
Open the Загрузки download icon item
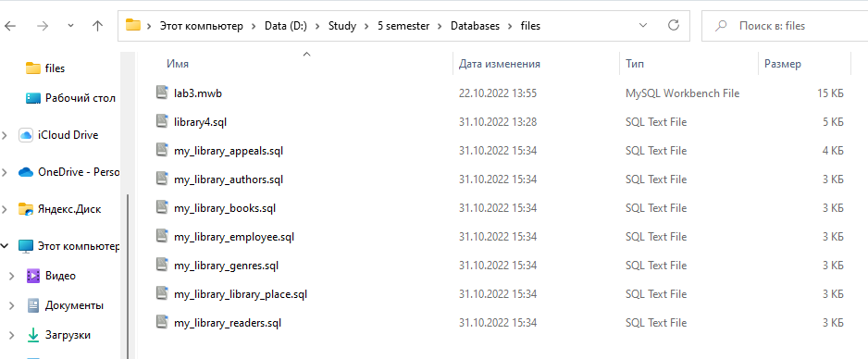(x=33, y=335)
